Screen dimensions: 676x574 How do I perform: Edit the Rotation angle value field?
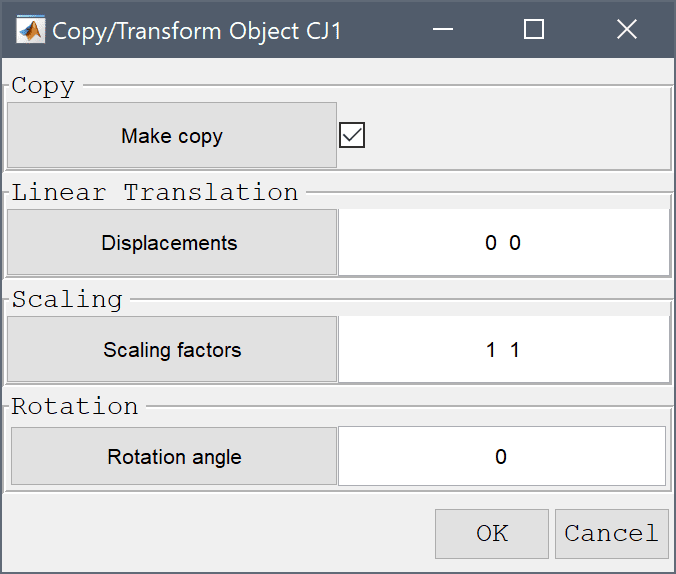pyautogui.click(x=502, y=456)
